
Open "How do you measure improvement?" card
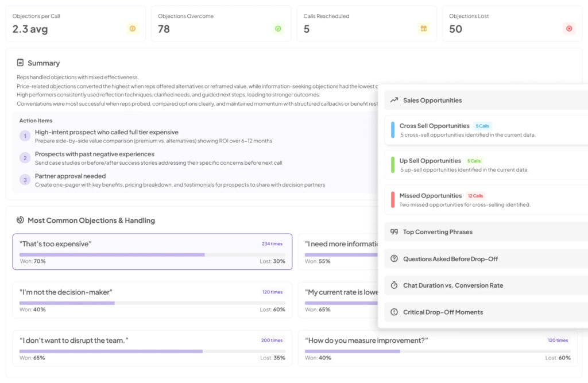438,348
